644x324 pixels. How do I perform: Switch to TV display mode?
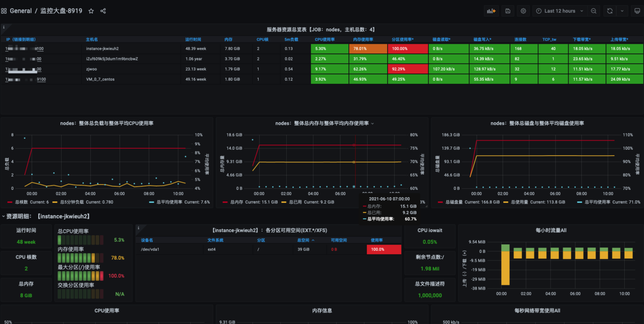pyautogui.click(x=637, y=11)
